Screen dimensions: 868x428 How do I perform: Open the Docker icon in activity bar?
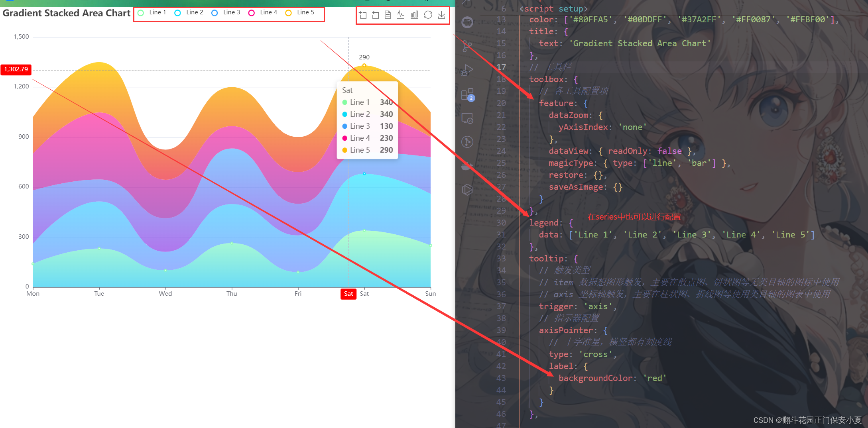click(x=467, y=166)
